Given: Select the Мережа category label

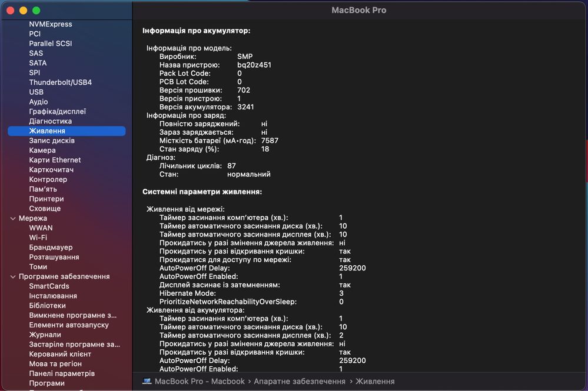Looking at the screenshot, I should [x=33, y=218].
